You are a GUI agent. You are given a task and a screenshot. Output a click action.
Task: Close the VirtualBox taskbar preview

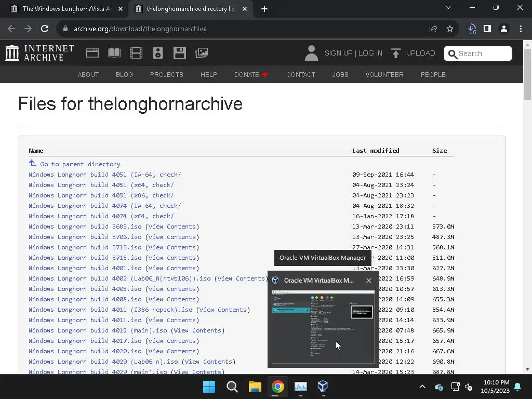(369, 281)
